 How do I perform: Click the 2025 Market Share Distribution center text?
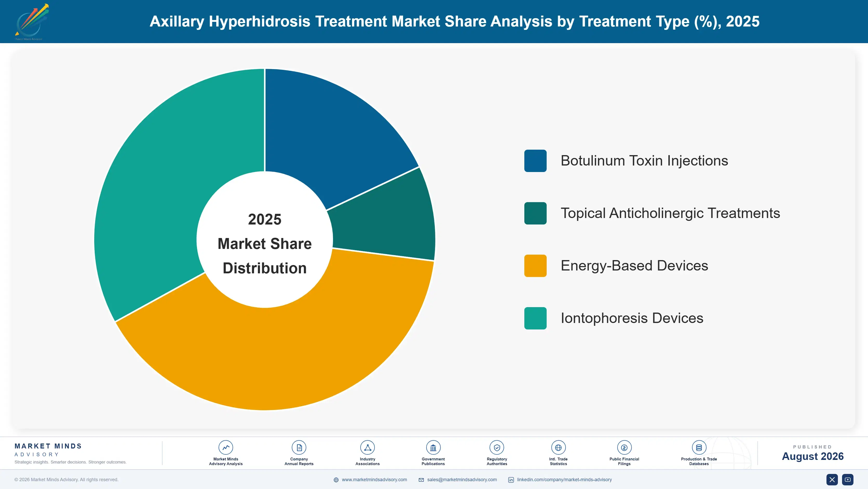pos(265,243)
